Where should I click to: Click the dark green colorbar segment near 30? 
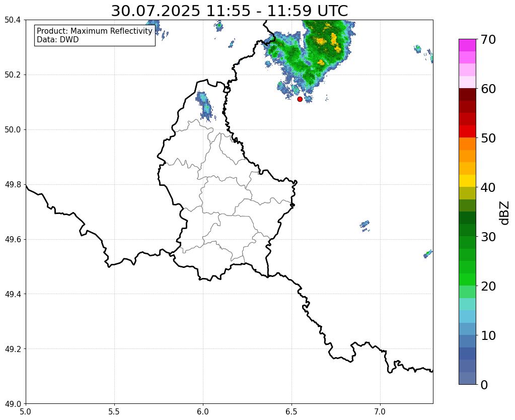pyautogui.click(x=467, y=230)
